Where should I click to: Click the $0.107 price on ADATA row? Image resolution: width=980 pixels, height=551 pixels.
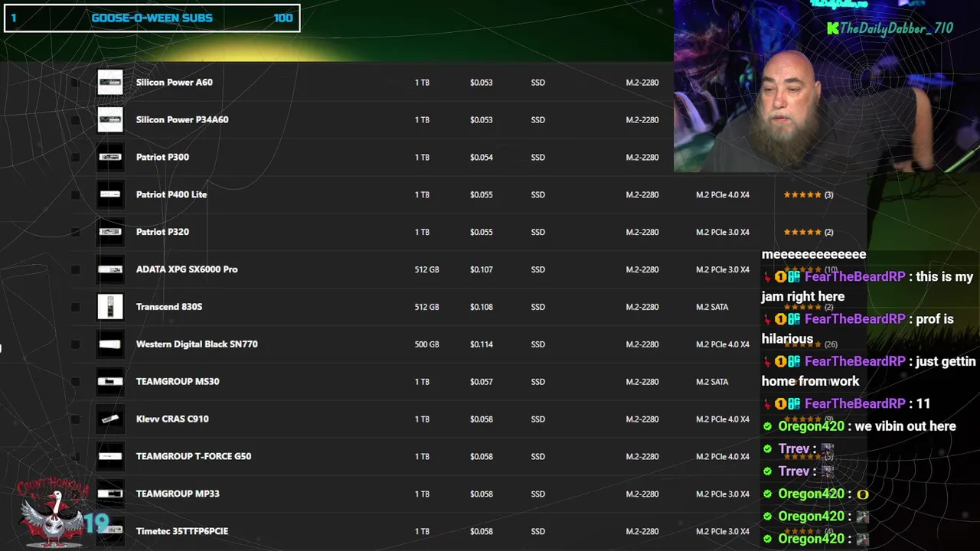482,269
